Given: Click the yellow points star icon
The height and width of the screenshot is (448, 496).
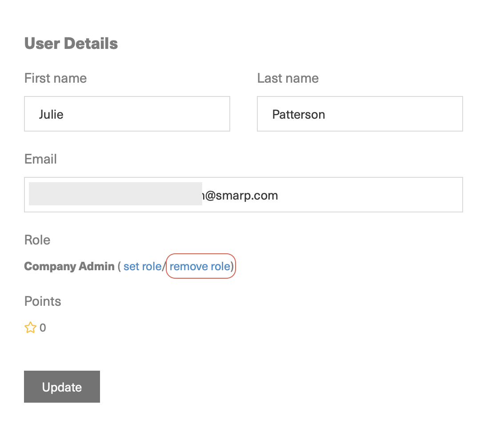Looking at the screenshot, I should coord(30,328).
